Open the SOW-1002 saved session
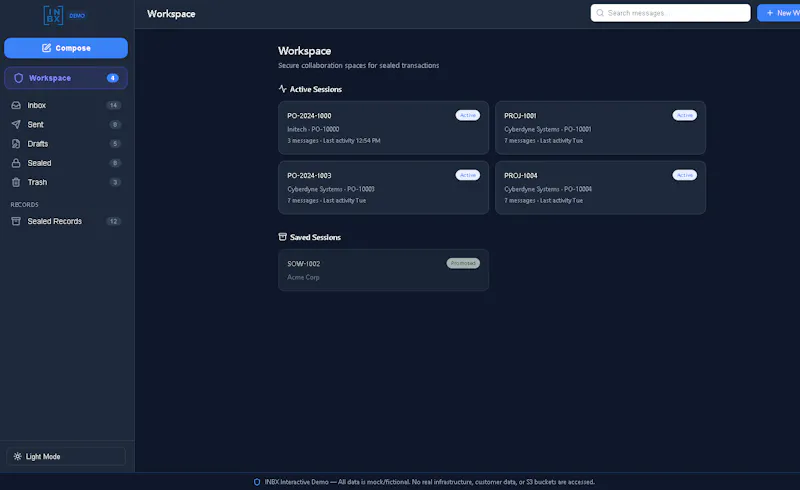Image resolution: width=800 pixels, height=490 pixels. (383, 270)
